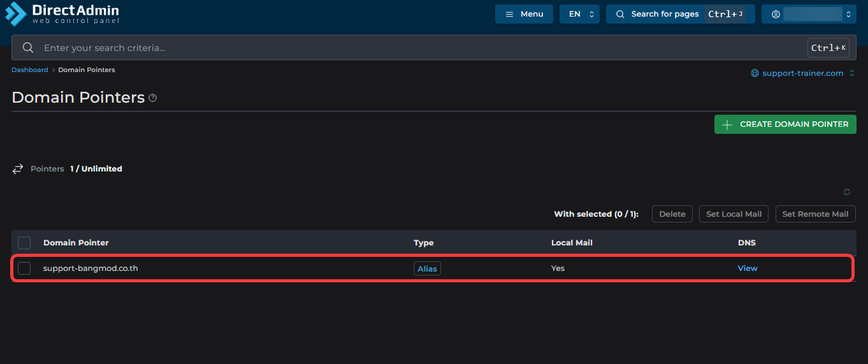
Task: Open the DNS View link
Action: pos(748,268)
